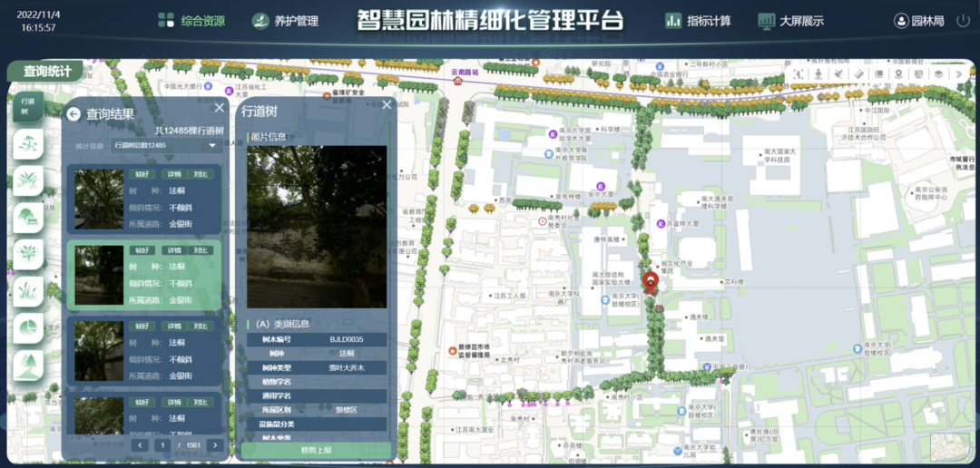Screen dimensions: 980x468
Task: Click the 苏富特大厦 purple marker on the map
Action: (661, 223)
